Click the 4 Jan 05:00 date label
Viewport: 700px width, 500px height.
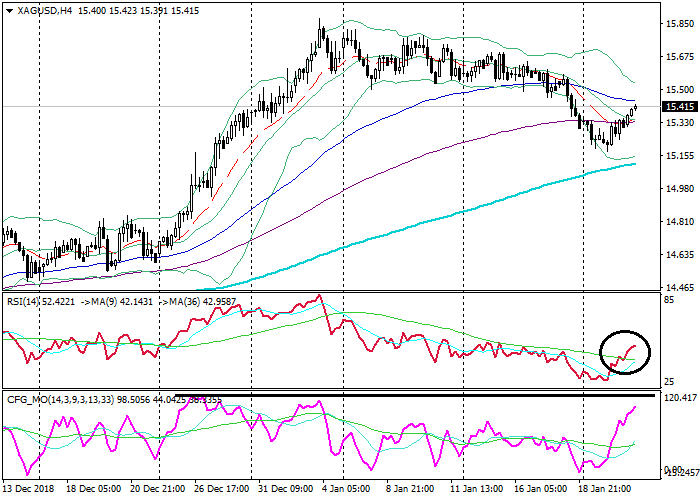[346, 490]
